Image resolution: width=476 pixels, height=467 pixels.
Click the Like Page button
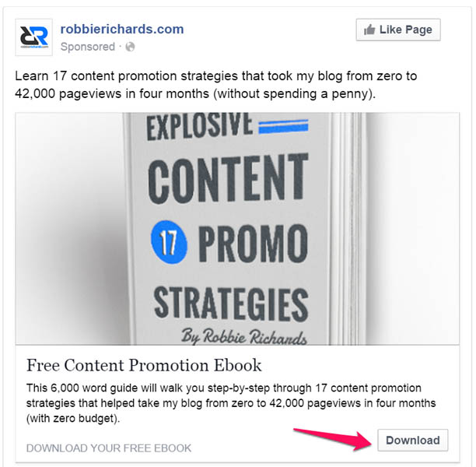(x=398, y=30)
